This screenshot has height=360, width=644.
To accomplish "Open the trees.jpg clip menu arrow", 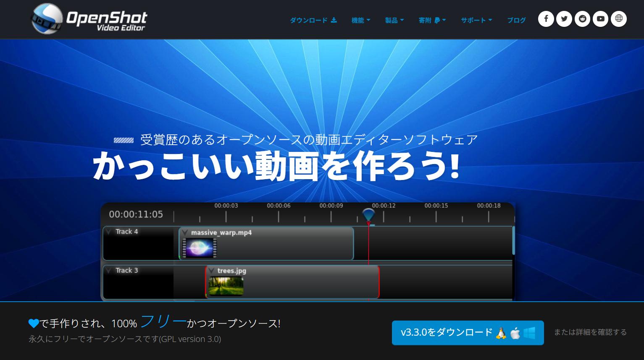I will click(211, 271).
